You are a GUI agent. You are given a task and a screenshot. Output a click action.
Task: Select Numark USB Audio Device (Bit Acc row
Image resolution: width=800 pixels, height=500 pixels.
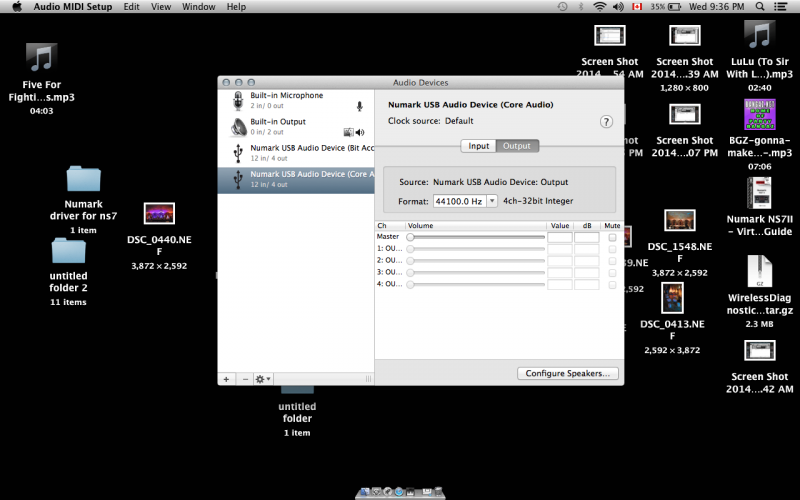pyautogui.click(x=296, y=153)
